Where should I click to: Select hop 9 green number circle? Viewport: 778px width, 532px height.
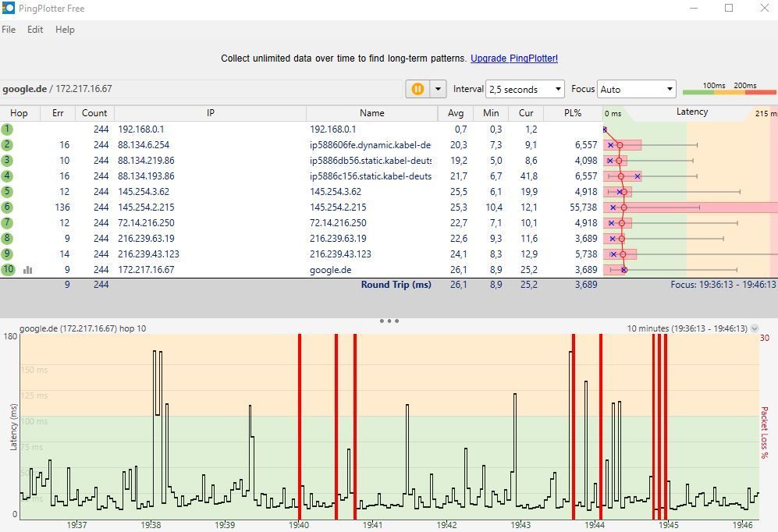(7, 254)
